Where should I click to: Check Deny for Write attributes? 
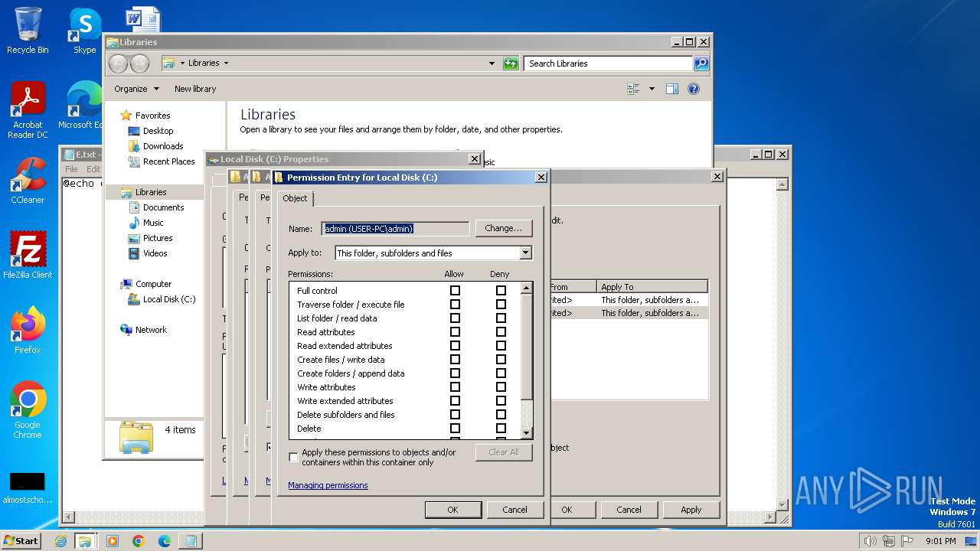pos(501,387)
